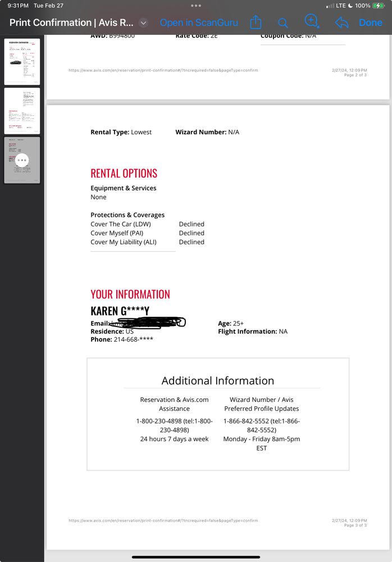Tap Flight Information: NA text
This screenshot has height=562, width=392.
coord(253,332)
